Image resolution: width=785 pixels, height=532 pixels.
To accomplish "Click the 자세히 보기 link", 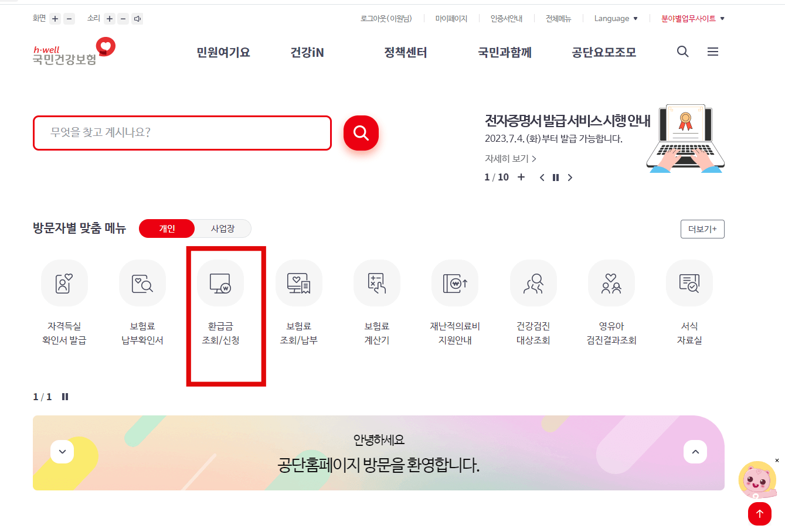I will pos(508,158).
